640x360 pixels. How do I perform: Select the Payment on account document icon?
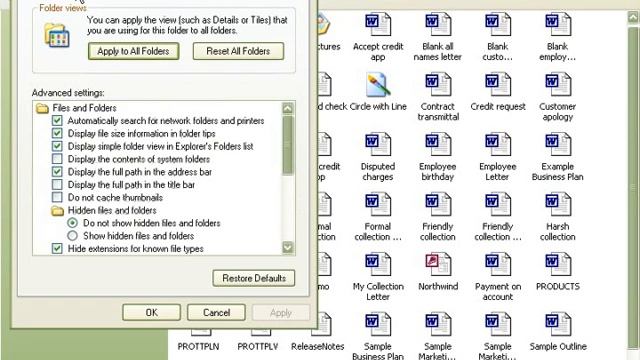[498, 264]
